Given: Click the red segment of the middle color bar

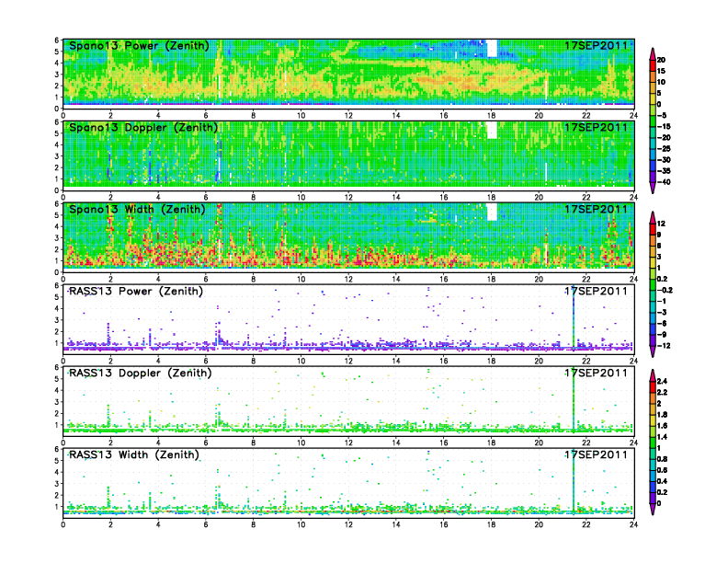Looking at the screenshot, I should (653, 229).
